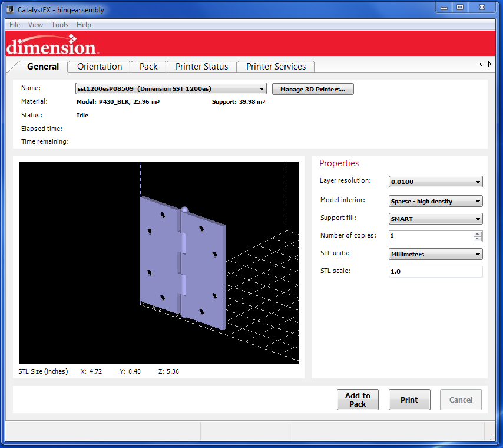Open the Printer Status tab
Image resolution: width=503 pixels, height=448 pixels.
point(202,67)
